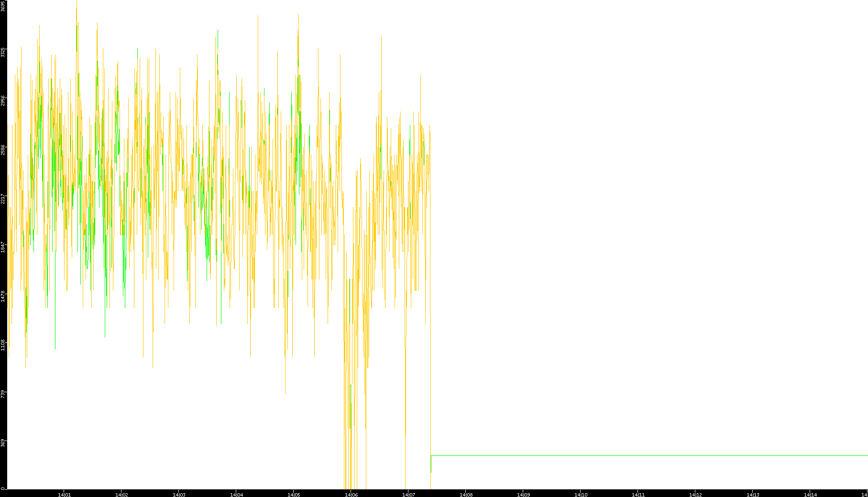Select the 1847 vertical axis label

pyautogui.click(x=3, y=247)
